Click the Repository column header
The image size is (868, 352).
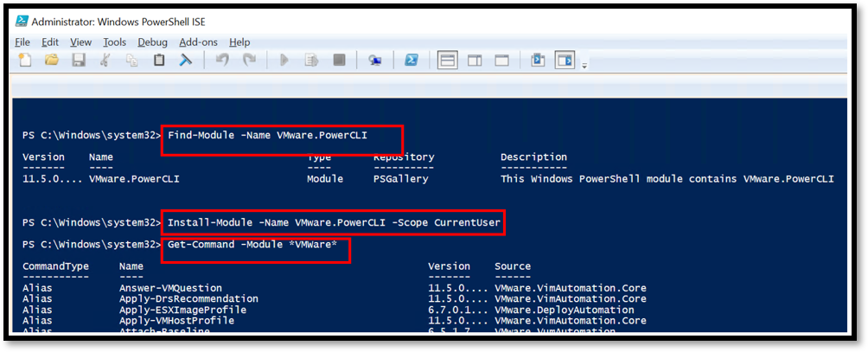(404, 157)
